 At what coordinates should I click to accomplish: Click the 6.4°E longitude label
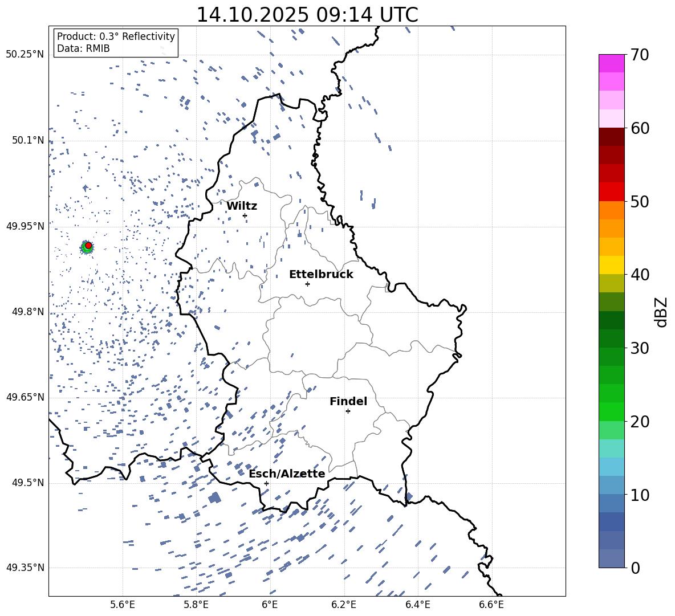tap(417, 605)
